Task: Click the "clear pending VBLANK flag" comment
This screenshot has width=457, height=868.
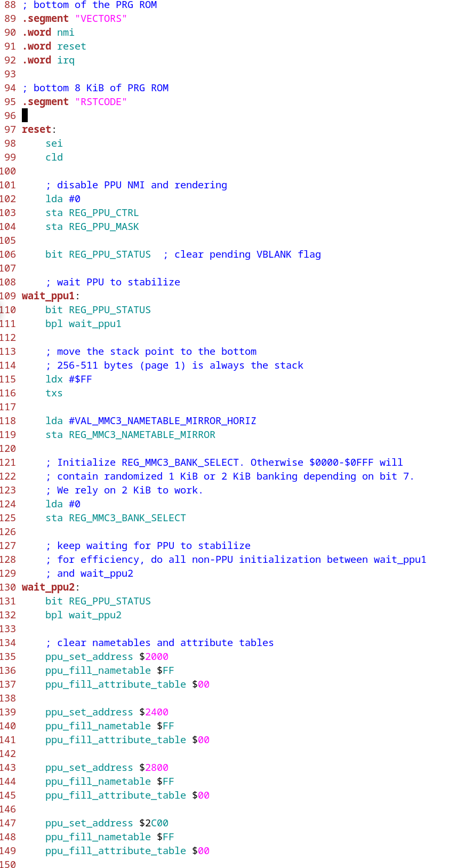Action: (242, 254)
